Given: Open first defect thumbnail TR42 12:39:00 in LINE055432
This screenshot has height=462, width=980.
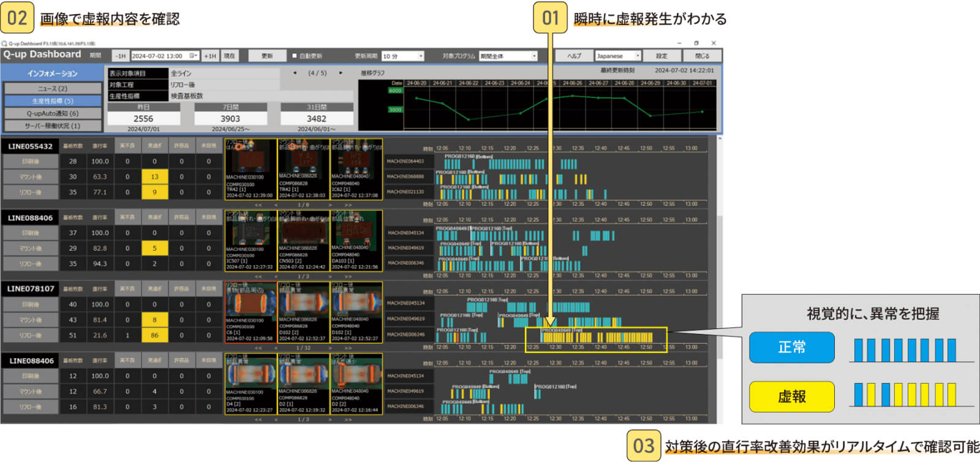Looking at the screenshot, I should click(251, 169).
